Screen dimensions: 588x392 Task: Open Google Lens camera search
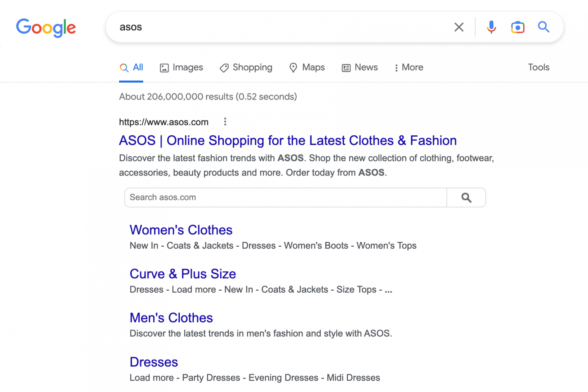pyautogui.click(x=518, y=27)
